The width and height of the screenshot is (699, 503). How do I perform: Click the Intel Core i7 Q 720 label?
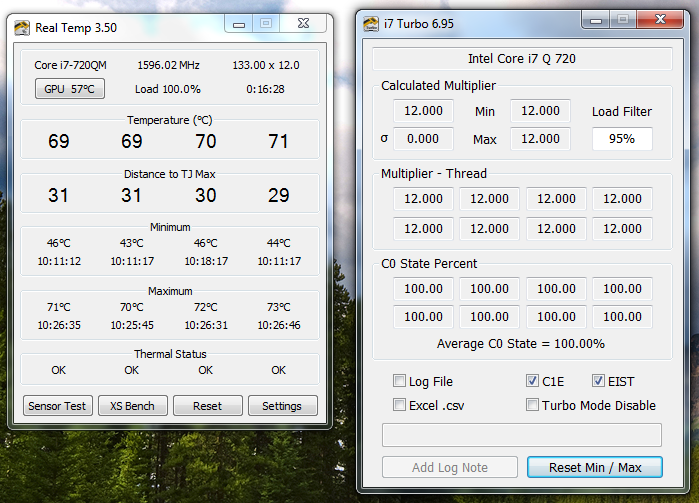pos(522,59)
